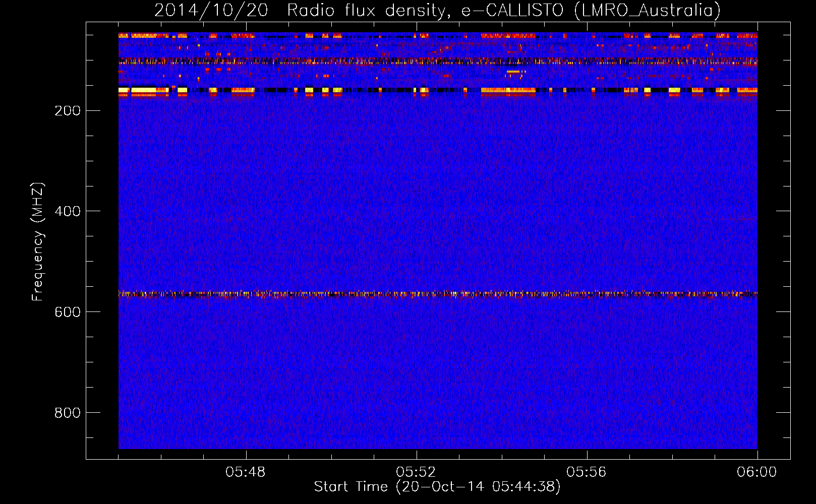
Task: Click the 06:00 time tick label
Action: coord(757,472)
